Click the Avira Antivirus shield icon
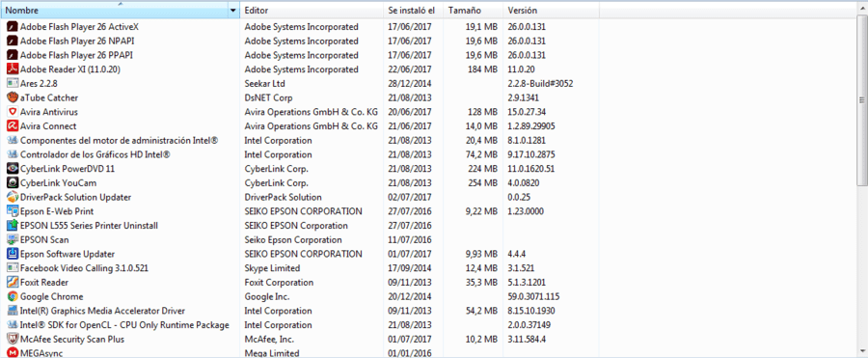The width and height of the screenshot is (868, 358). pos(13,112)
